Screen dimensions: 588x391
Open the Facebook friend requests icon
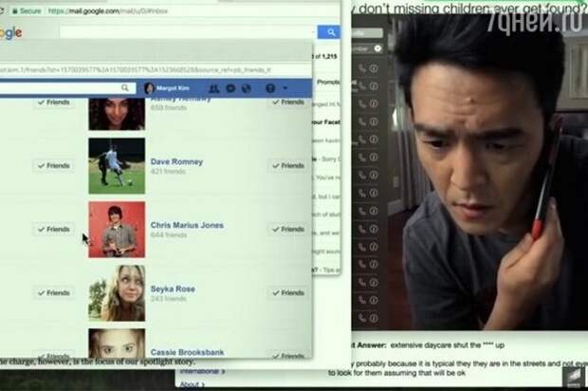[x=214, y=88]
